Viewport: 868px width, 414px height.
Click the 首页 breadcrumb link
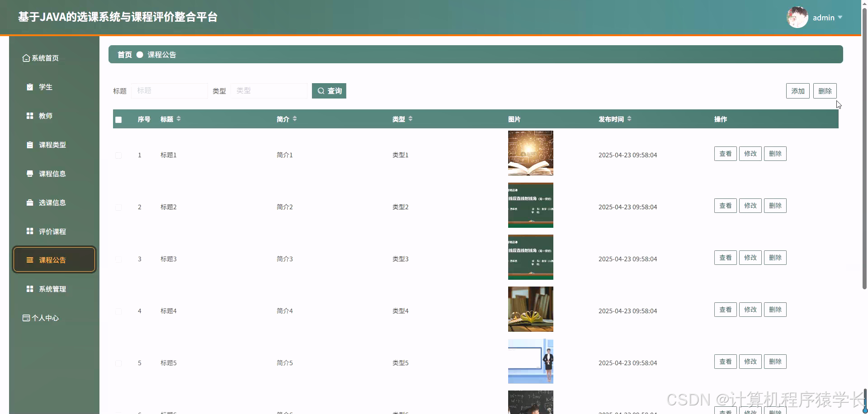click(x=124, y=55)
